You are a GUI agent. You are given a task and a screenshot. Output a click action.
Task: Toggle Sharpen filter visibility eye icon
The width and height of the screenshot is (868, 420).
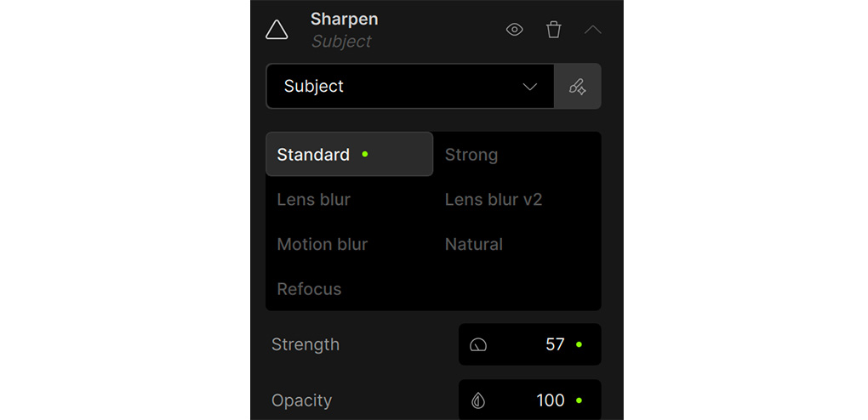click(x=514, y=30)
